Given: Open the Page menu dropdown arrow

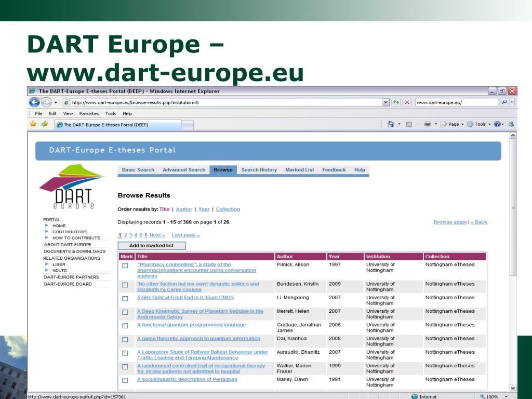Looking at the screenshot, I should pyautogui.click(x=462, y=124).
